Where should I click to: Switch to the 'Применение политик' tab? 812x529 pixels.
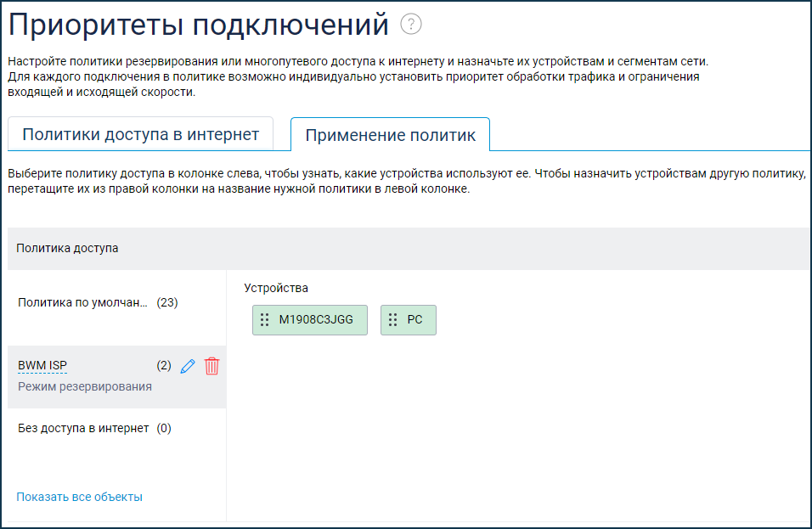coord(390,135)
